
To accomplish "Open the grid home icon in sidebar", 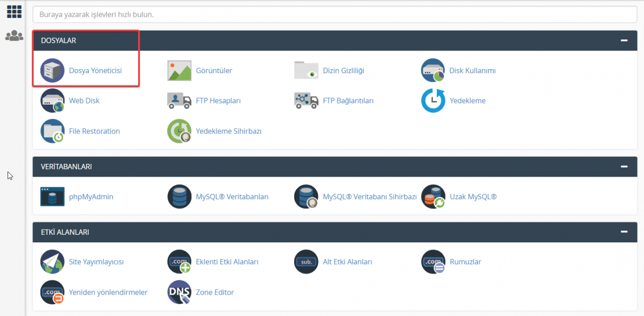I will tap(14, 12).
